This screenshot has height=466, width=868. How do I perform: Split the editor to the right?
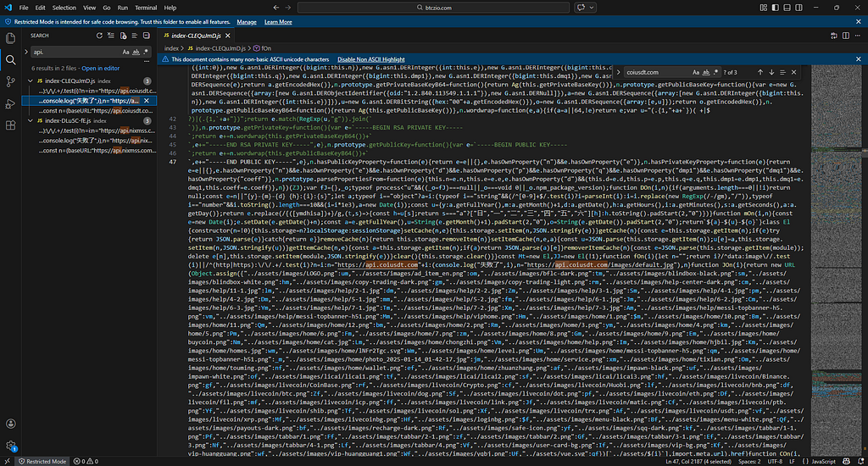846,36
